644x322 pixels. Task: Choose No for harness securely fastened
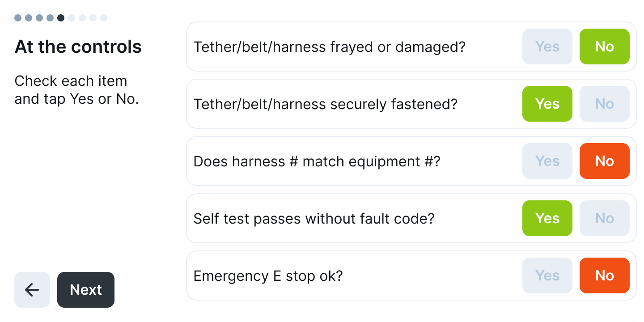click(x=605, y=104)
